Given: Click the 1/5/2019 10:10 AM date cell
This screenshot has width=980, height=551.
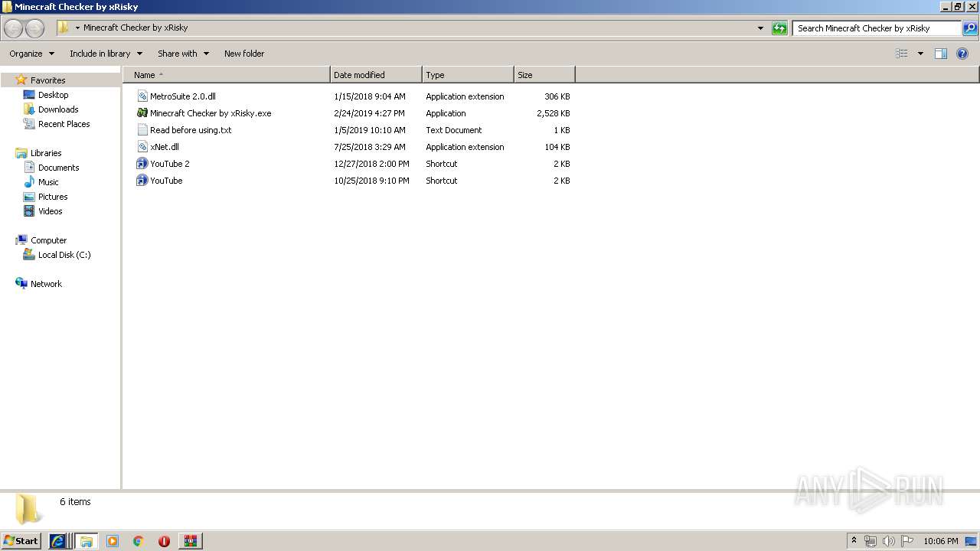Looking at the screenshot, I should pyautogui.click(x=370, y=130).
